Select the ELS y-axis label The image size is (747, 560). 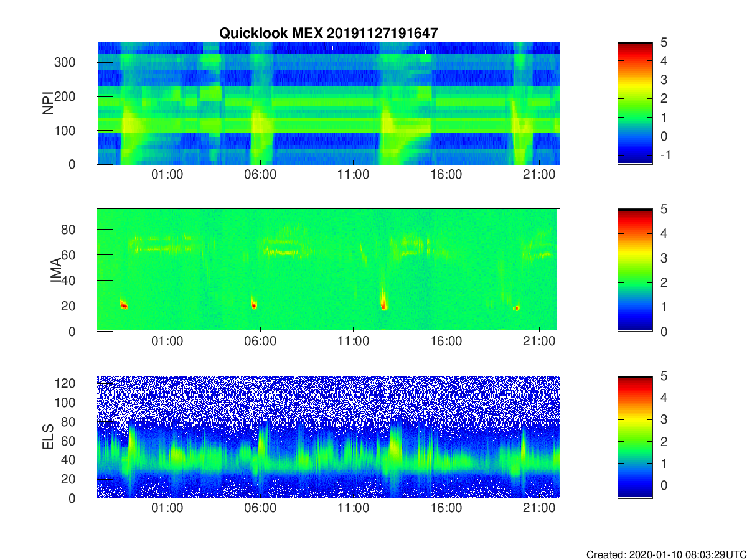[x=48, y=437]
